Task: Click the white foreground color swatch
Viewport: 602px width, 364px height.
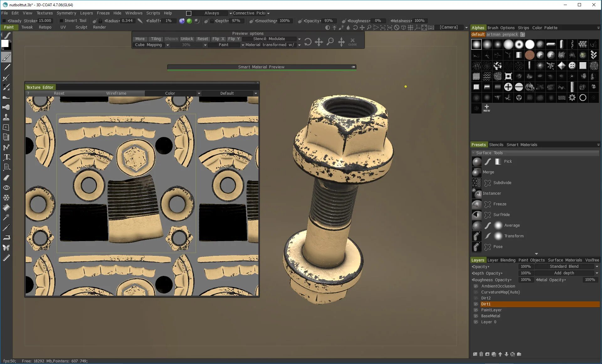Action: coord(5,44)
